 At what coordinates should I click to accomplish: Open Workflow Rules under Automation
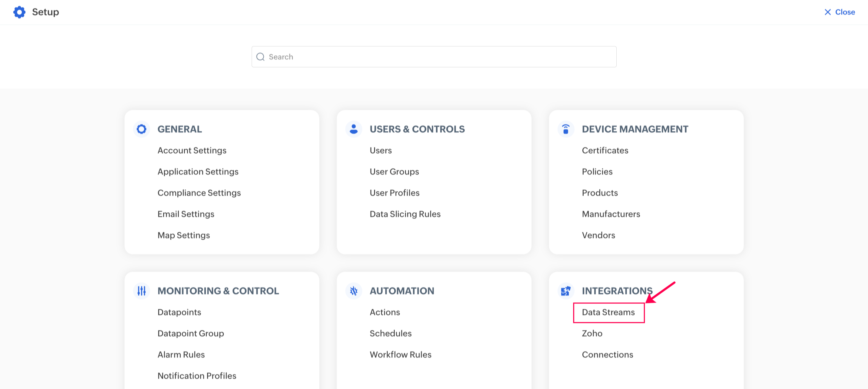[400, 355]
